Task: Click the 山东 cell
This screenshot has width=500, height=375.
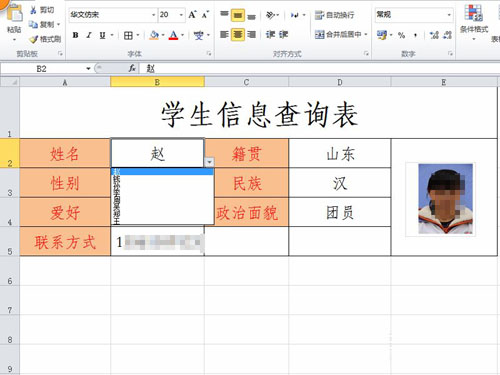Action: point(340,153)
